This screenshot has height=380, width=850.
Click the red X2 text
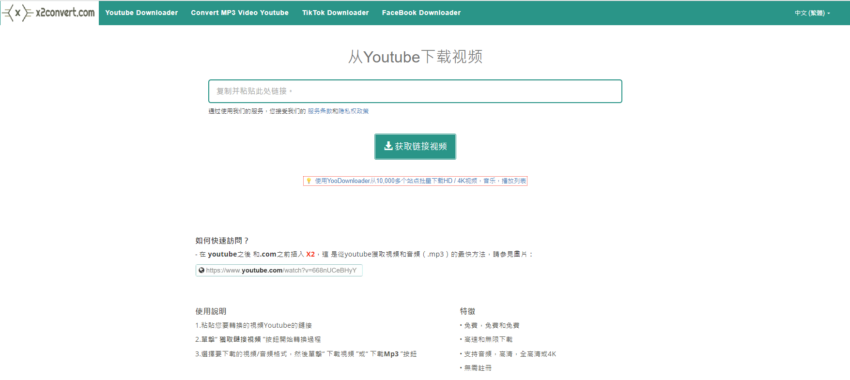coord(311,254)
